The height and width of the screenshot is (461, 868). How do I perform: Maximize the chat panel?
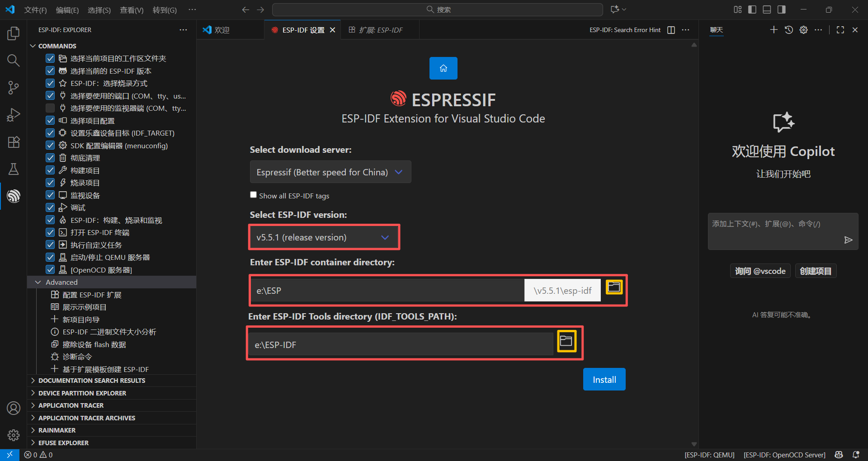point(840,30)
